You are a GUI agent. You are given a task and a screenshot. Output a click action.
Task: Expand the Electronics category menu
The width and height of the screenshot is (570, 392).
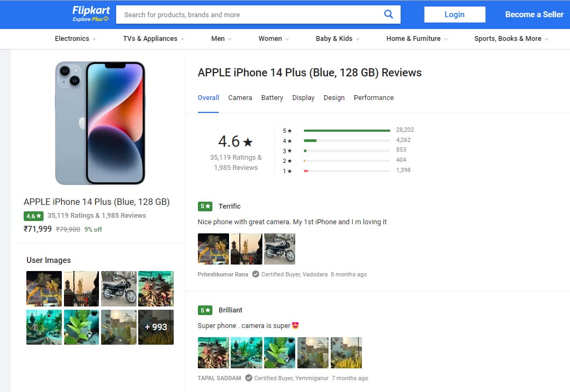coord(75,39)
